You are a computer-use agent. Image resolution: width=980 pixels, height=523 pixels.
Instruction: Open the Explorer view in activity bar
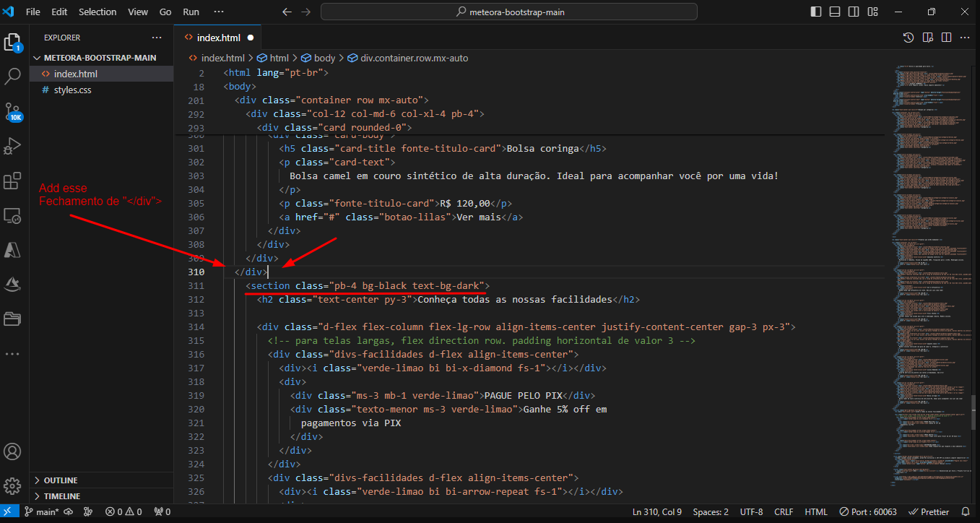pyautogui.click(x=12, y=43)
